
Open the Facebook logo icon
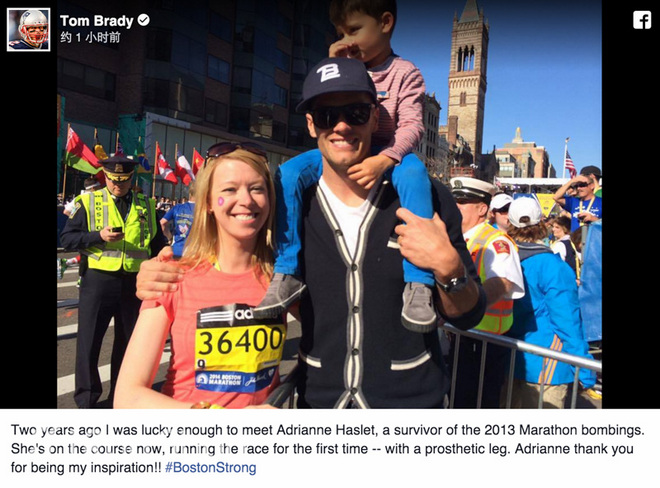pos(642,20)
